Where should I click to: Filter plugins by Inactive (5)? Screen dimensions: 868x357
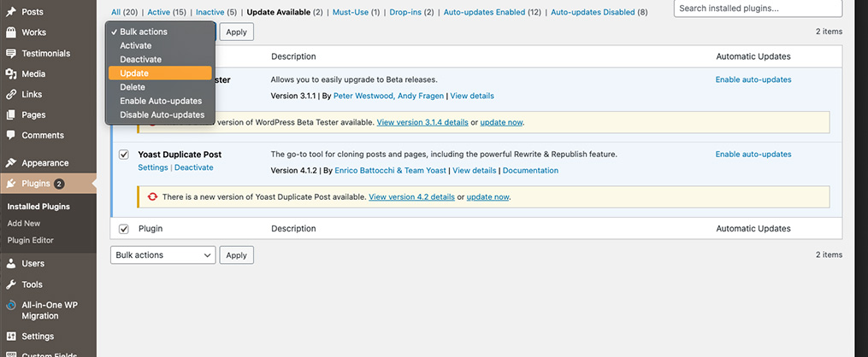[216, 12]
